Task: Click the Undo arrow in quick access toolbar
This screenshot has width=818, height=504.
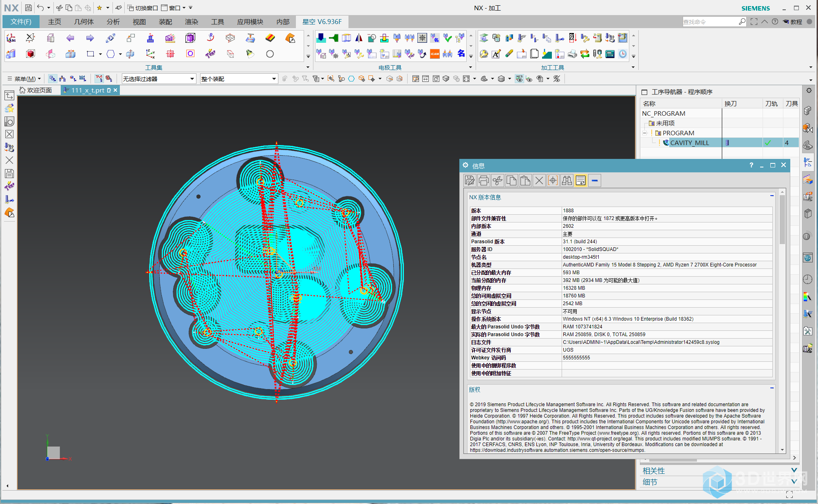Action: [40, 8]
